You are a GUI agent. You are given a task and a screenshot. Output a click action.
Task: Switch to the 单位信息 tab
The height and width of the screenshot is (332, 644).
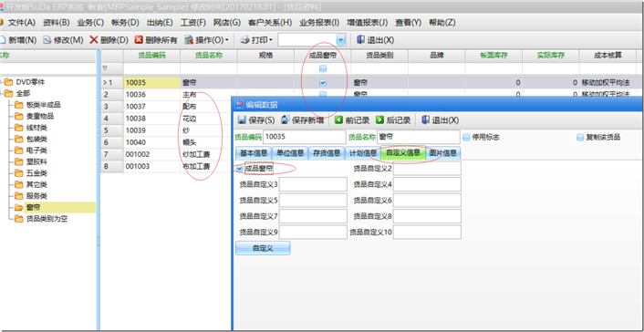289,153
